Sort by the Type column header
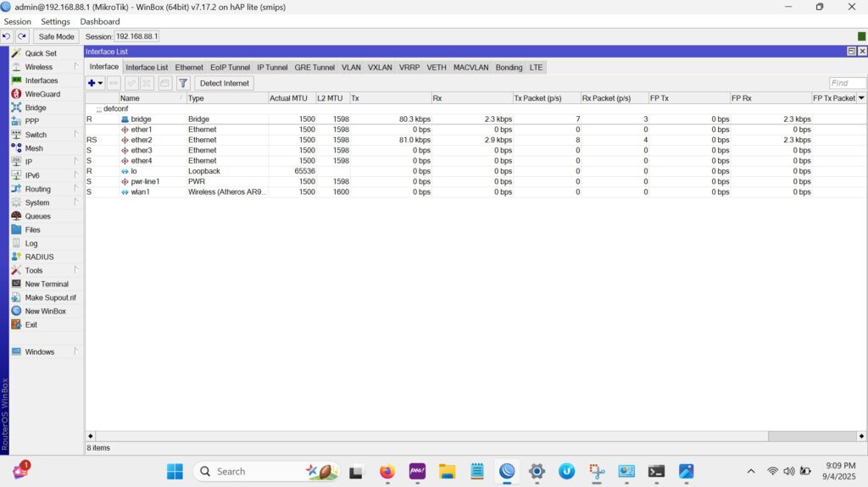 tap(227, 98)
